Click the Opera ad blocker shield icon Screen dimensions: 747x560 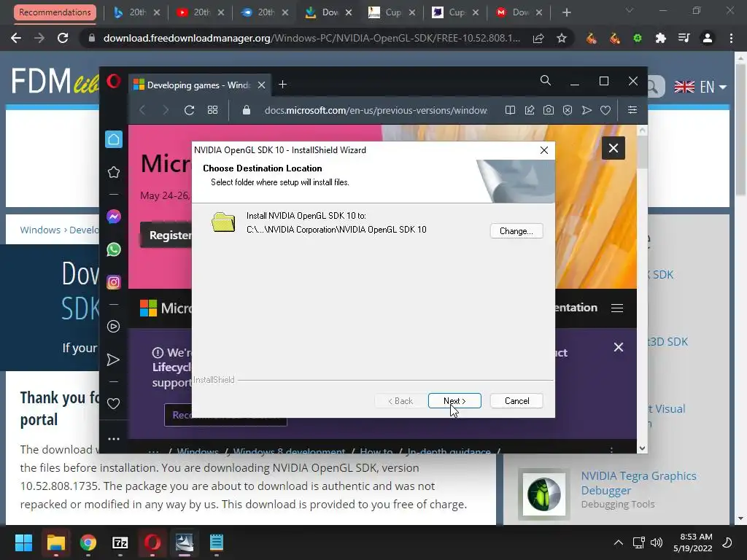pyautogui.click(x=568, y=111)
